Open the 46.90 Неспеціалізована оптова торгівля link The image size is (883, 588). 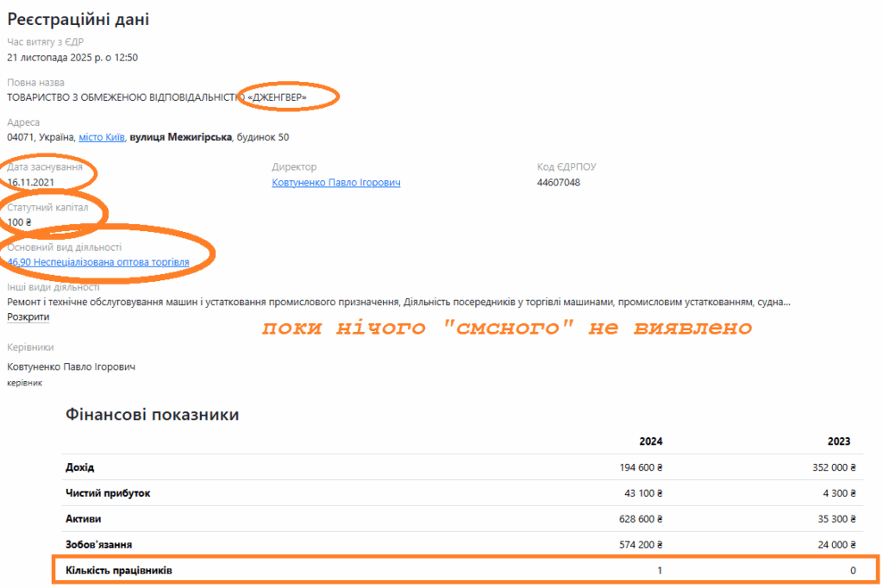pyautogui.click(x=98, y=262)
